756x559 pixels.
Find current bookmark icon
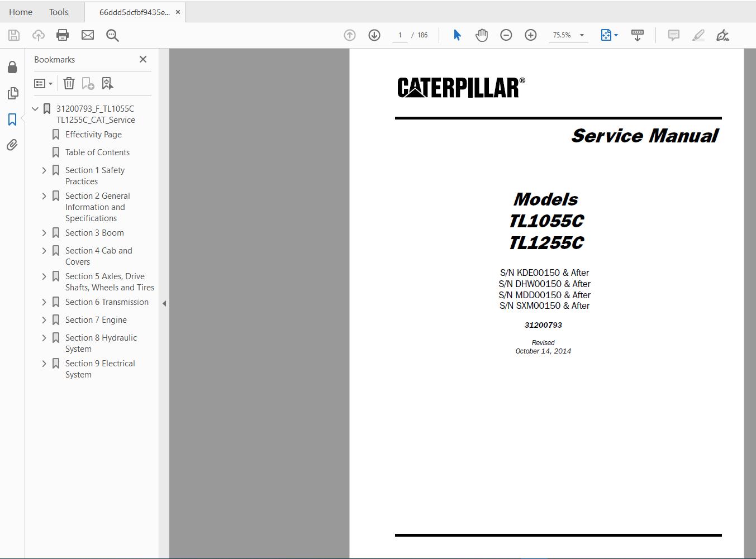[x=107, y=83]
